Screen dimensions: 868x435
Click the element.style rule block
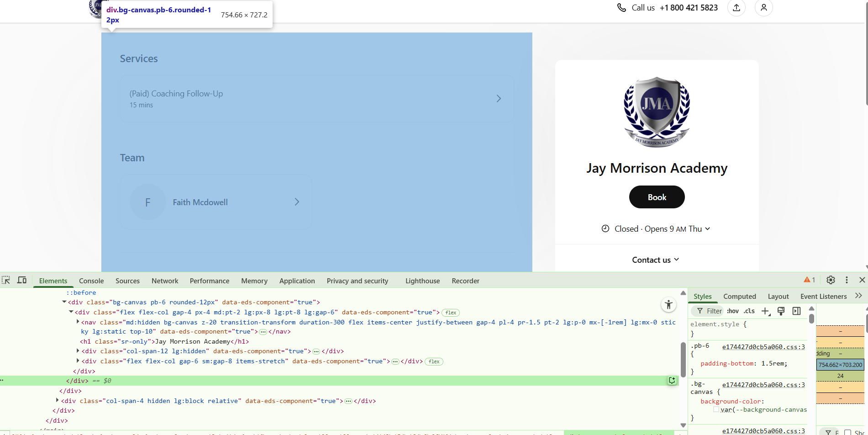(749, 329)
